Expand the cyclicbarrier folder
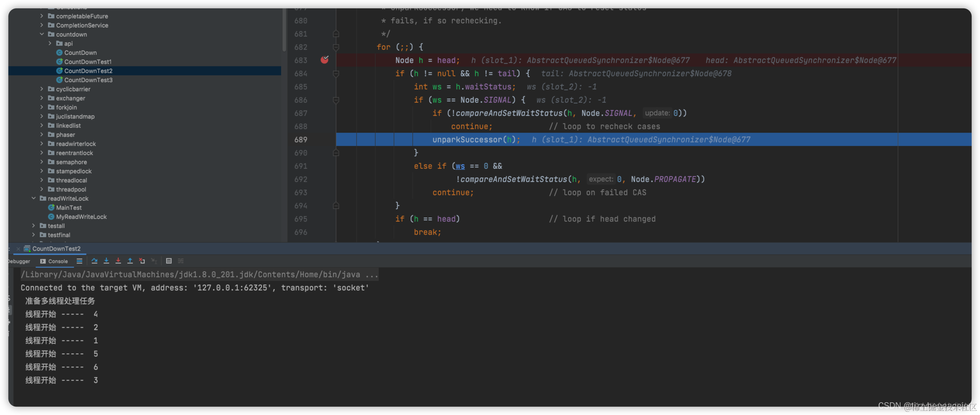Viewport: 980px width, 415px height. click(42, 89)
